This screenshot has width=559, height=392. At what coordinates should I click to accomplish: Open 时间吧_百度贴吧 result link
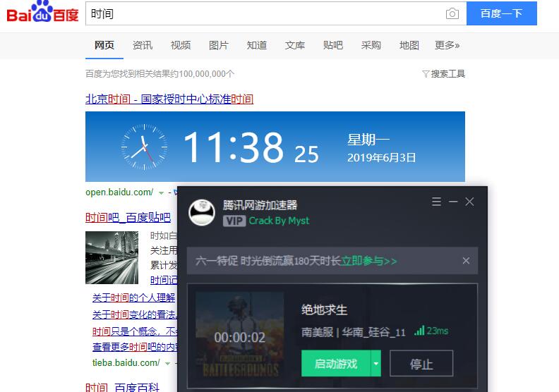point(128,217)
